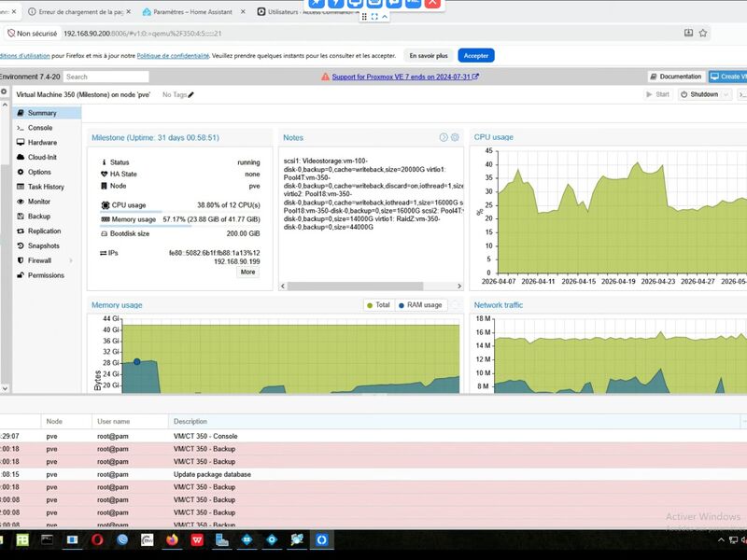Open Opera from the taskbar
The height and width of the screenshot is (560, 747).
tap(97, 539)
